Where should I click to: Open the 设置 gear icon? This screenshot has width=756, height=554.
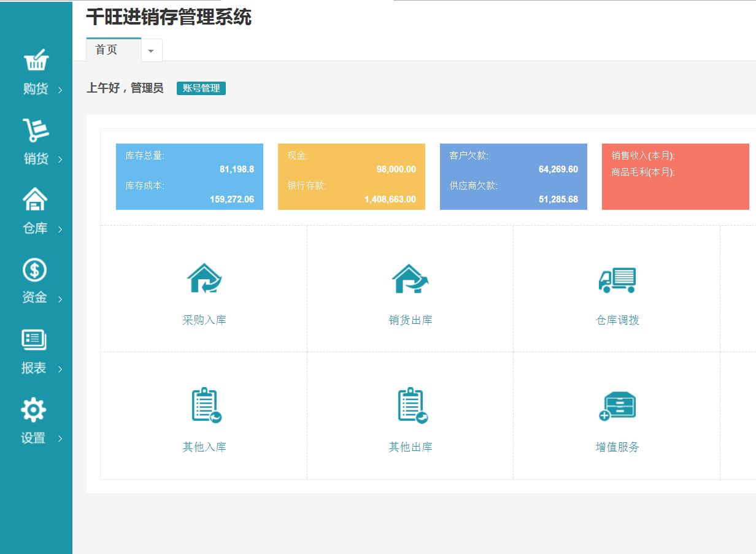[x=34, y=409]
